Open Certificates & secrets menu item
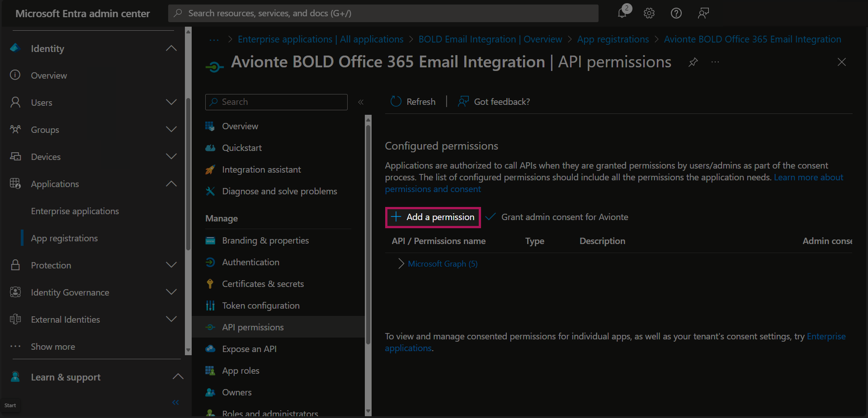 263,284
